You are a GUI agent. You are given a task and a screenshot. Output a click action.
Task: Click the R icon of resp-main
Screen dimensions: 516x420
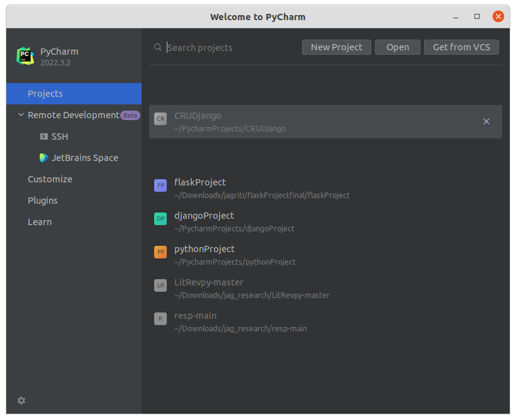(x=160, y=319)
